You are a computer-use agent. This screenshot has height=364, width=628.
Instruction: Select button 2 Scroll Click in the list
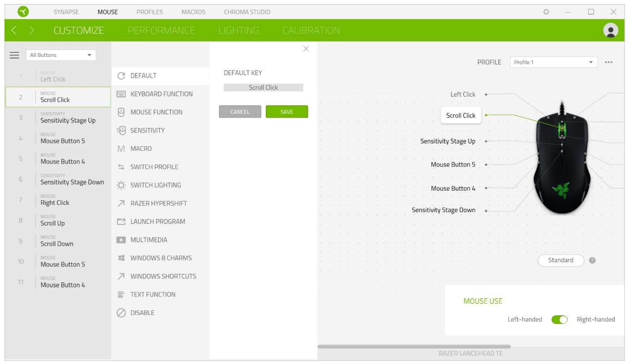click(58, 97)
